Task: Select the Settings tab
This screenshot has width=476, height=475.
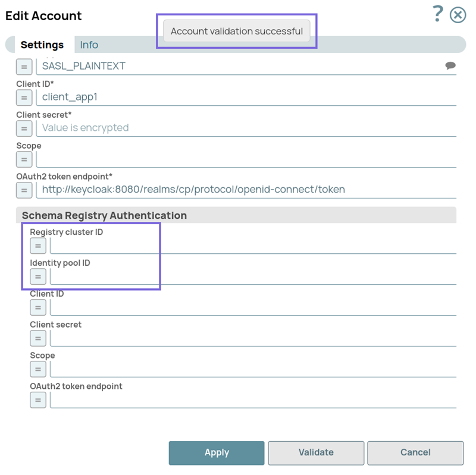Action: pos(42,45)
